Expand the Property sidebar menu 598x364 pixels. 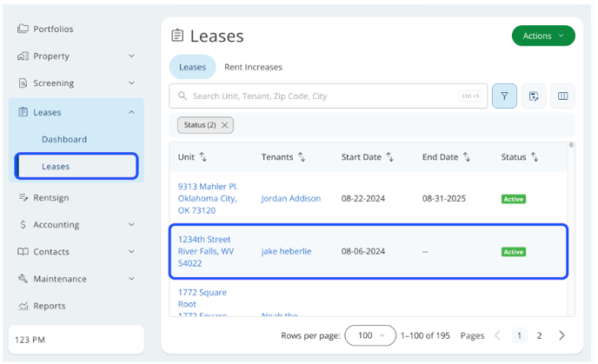tap(131, 56)
